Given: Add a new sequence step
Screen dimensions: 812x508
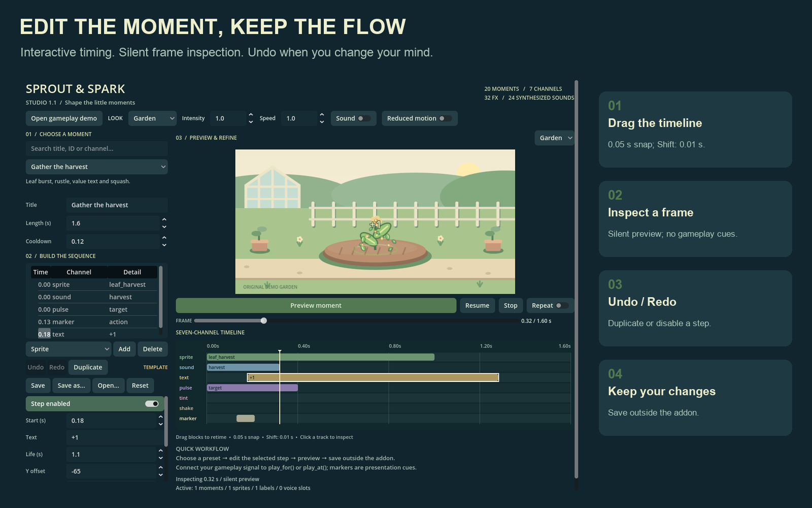Looking at the screenshot, I should pos(124,349).
